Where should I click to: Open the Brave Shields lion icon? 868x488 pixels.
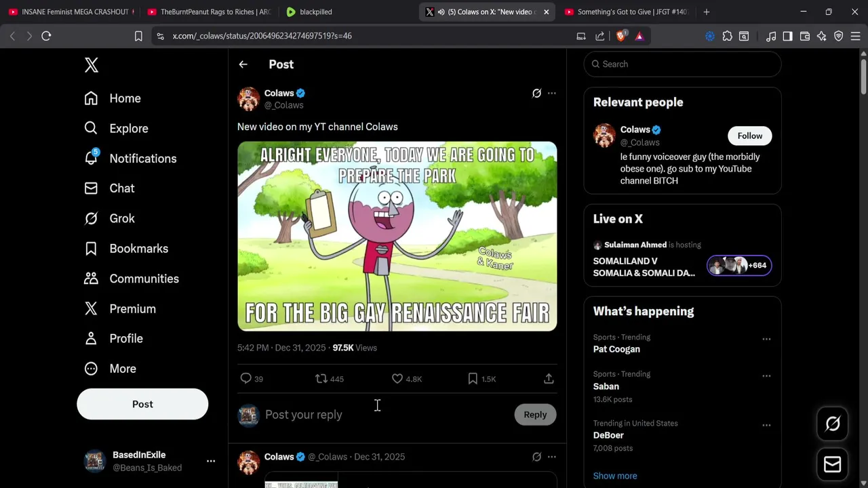point(620,36)
